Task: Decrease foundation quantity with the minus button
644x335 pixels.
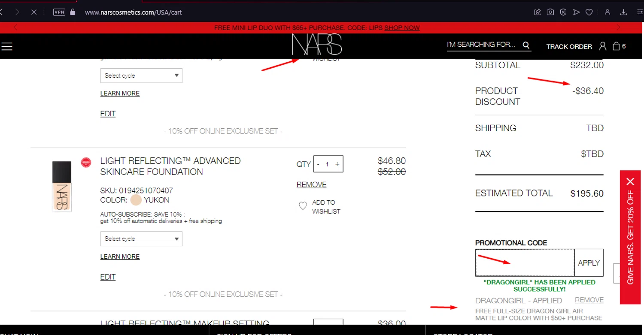Action: pyautogui.click(x=318, y=164)
